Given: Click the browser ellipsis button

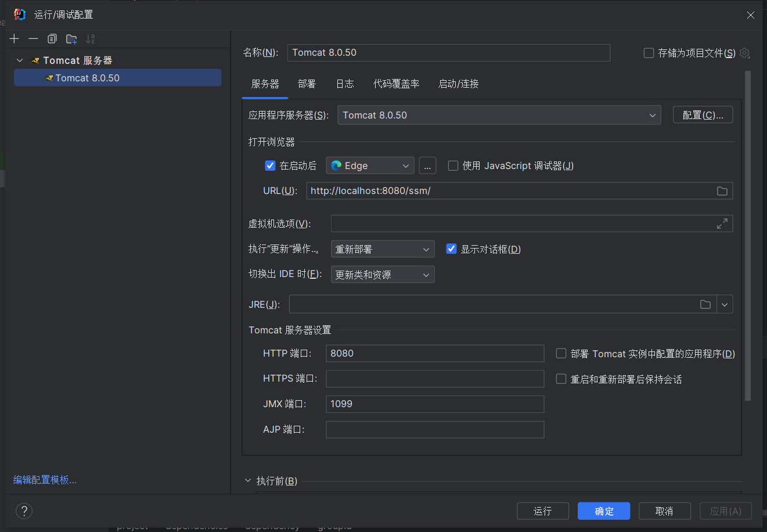Looking at the screenshot, I should (x=427, y=166).
